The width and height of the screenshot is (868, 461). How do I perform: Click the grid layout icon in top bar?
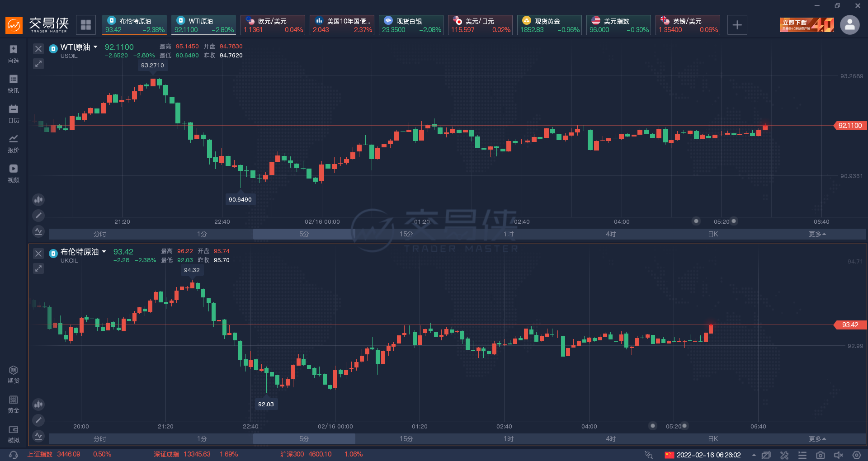[86, 25]
